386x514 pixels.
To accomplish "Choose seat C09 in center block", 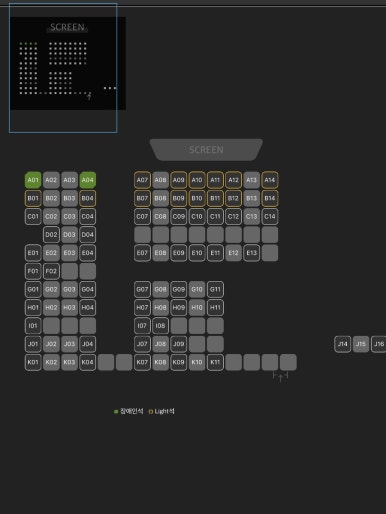I will tap(179, 217).
